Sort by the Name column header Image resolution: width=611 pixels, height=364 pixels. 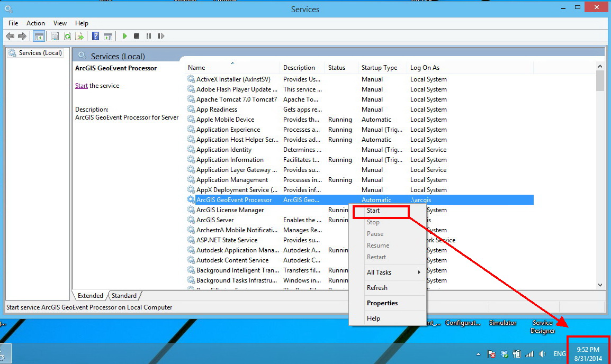[x=232, y=68]
